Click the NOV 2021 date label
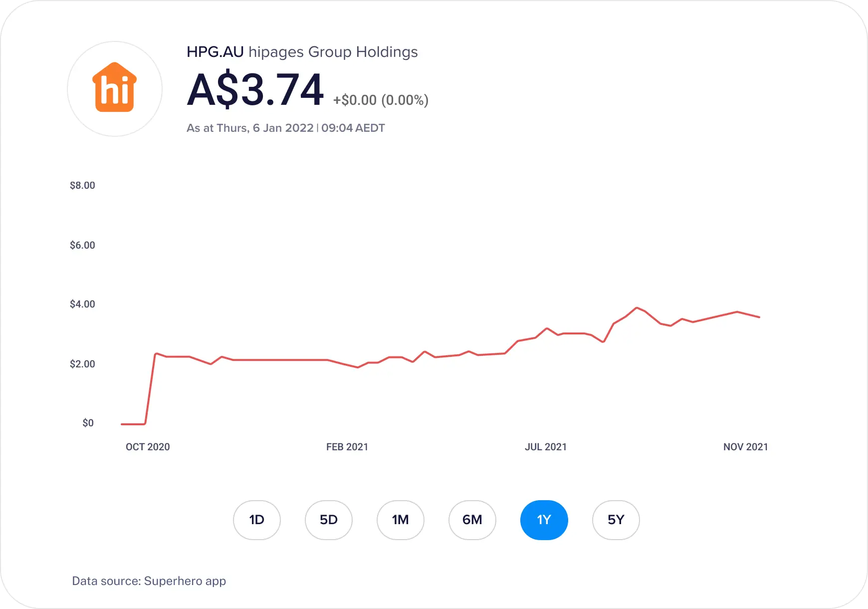868x609 pixels. coord(746,447)
